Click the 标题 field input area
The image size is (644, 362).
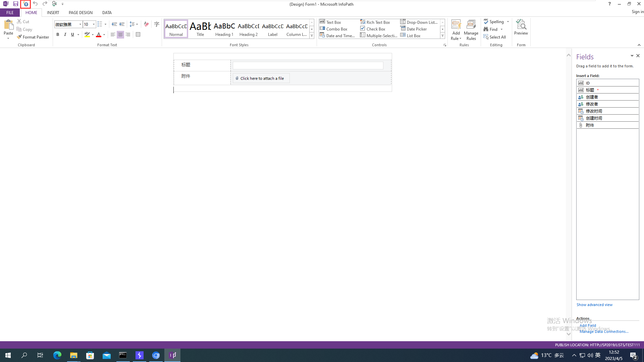point(308,65)
